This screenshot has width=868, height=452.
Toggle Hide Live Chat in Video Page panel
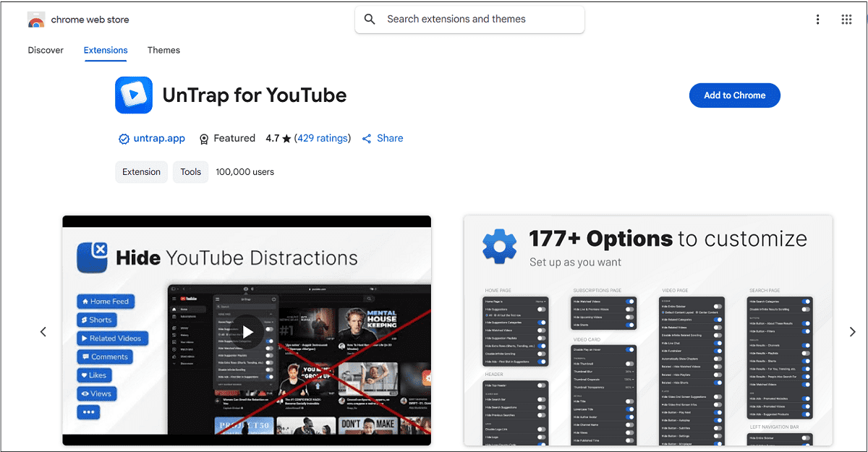[x=718, y=343]
